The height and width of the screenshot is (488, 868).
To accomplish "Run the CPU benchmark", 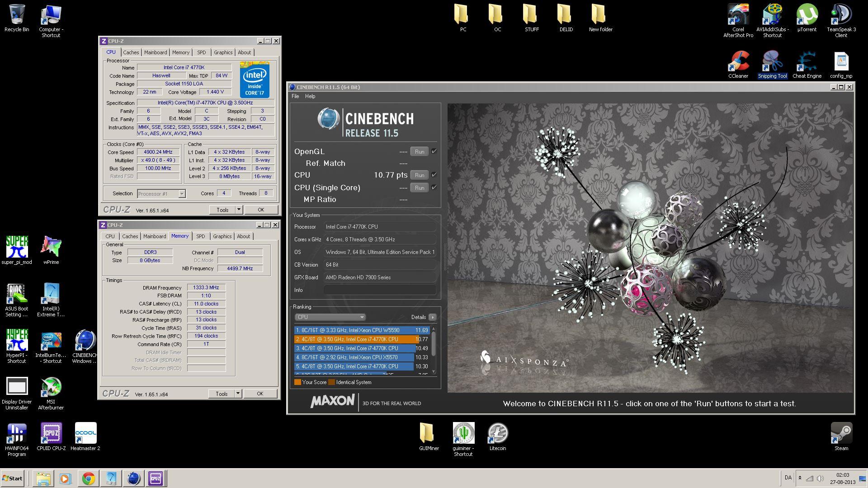I will click(x=420, y=175).
